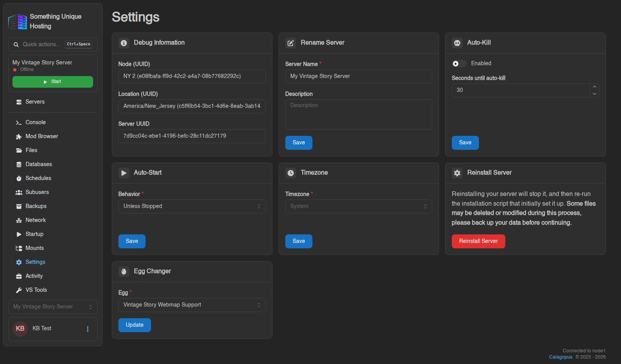Image resolution: width=621 pixels, height=364 pixels.
Task: Decrease seconds until auto-kill
Action: click(595, 94)
